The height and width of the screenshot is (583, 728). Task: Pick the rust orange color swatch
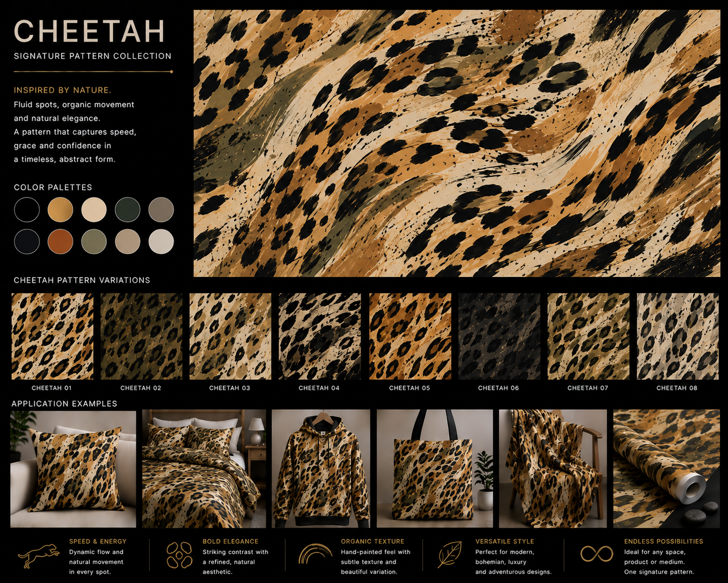(60, 242)
